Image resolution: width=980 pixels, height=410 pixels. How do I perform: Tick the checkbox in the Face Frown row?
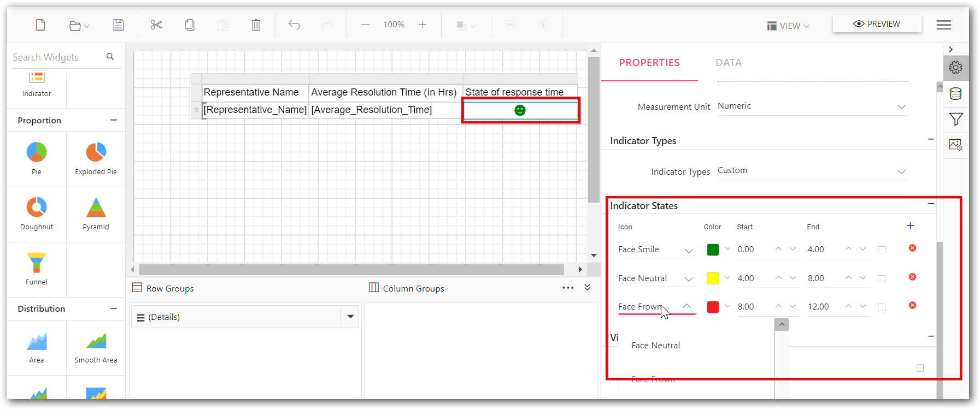(882, 307)
